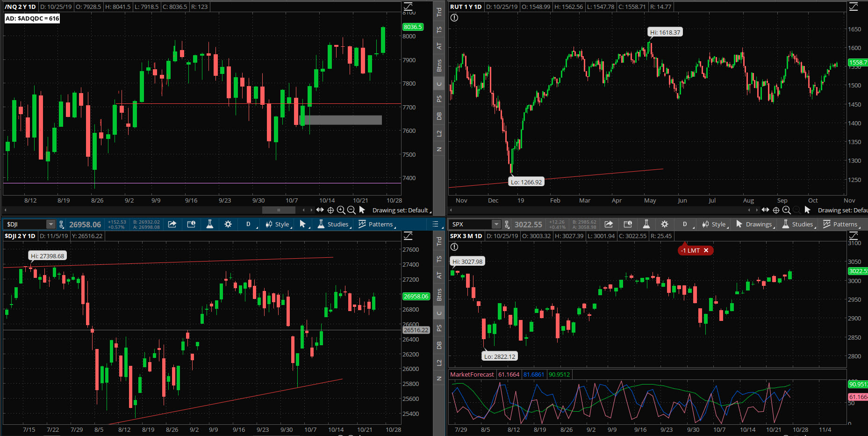The height and width of the screenshot is (436, 868).
Task: Open the Style menu in the SPX toolbar
Action: click(x=716, y=224)
